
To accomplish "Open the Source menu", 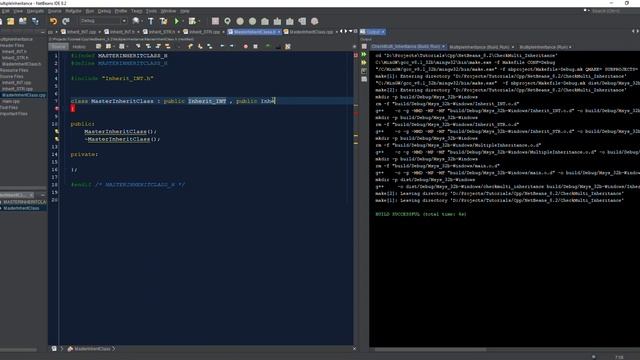I will 55,11.
